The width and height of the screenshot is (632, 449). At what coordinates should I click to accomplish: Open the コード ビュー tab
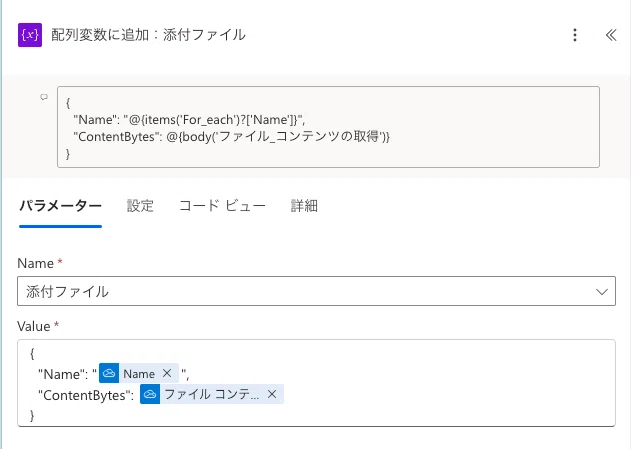click(222, 206)
